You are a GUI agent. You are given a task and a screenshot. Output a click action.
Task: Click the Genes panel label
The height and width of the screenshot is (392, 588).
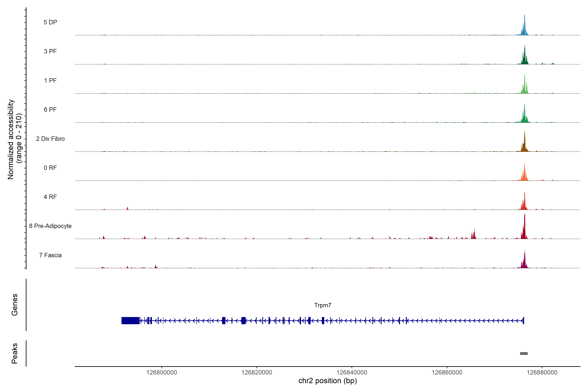15,305
